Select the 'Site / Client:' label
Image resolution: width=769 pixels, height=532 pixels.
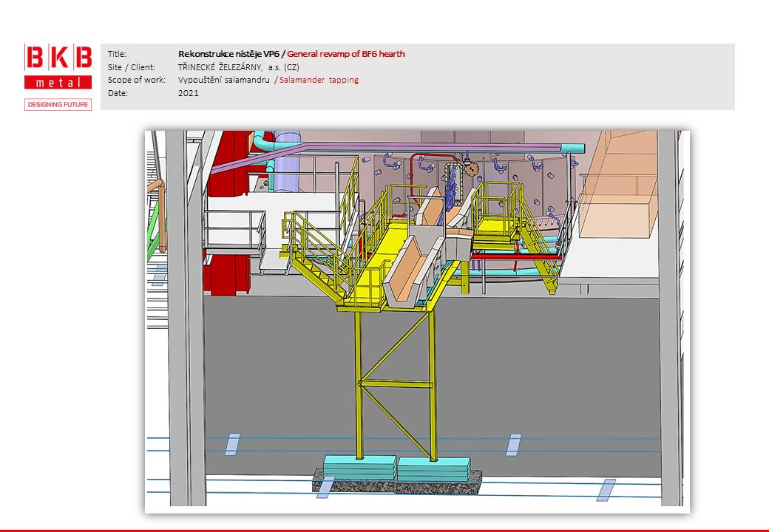click(x=131, y=67)
